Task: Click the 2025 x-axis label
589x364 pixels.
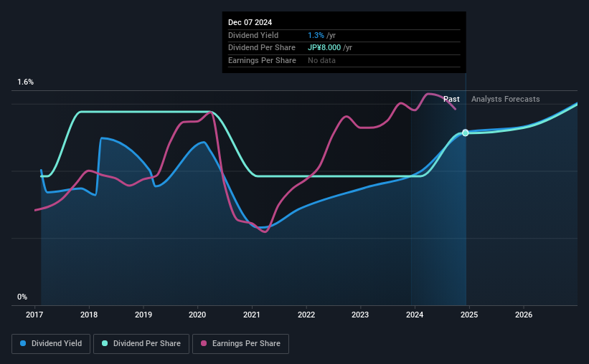Action: pyautogui.click(x=469, y=315)
